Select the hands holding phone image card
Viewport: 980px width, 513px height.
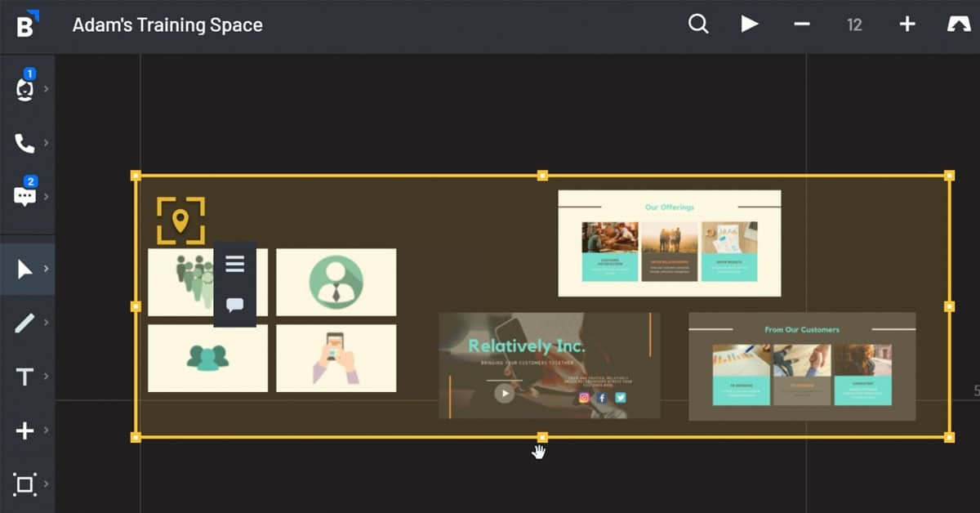(336, 359)
